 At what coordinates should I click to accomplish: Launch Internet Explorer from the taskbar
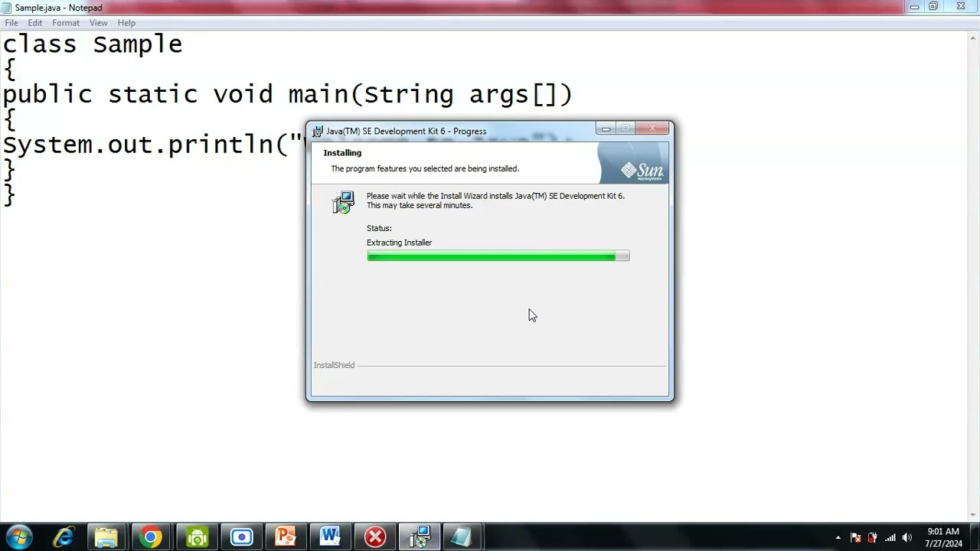point(63,537)
